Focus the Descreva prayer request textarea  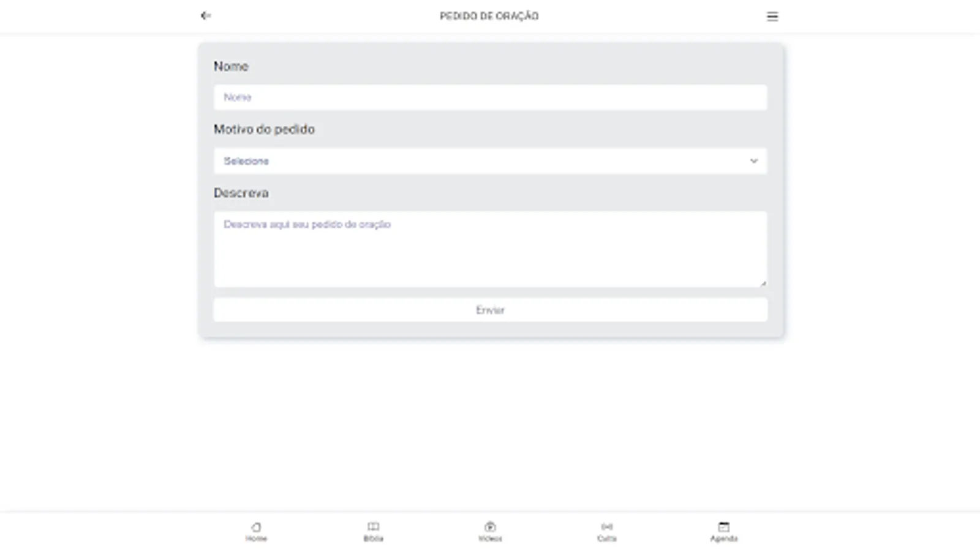tap(490, 249)
